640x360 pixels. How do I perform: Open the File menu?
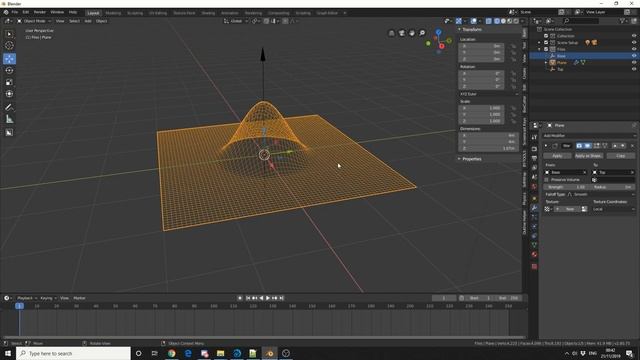pos(15,12)
